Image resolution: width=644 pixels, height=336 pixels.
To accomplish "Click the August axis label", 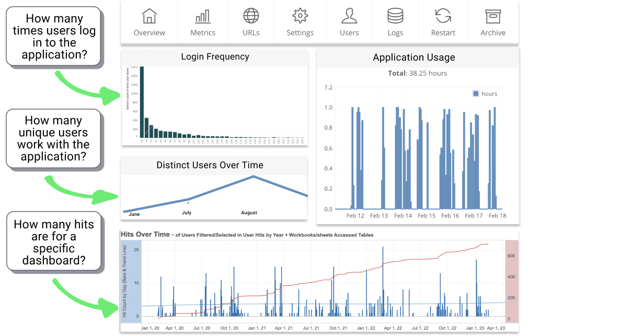I will pyautogui.click(x=249, y=213).
